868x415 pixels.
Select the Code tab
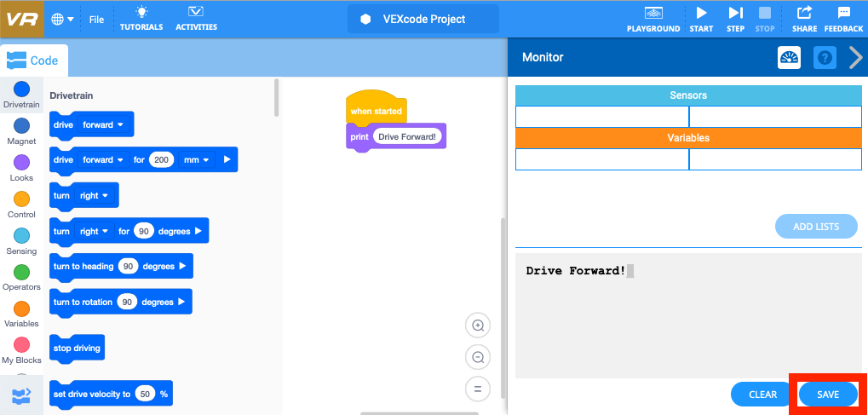click(x=34, y=61)
